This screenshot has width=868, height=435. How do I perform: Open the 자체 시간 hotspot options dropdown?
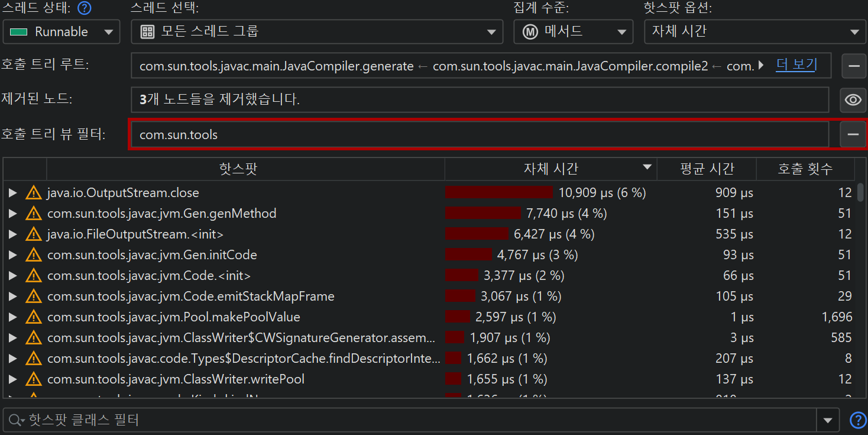pyautogui.click(x=756, y=32)
